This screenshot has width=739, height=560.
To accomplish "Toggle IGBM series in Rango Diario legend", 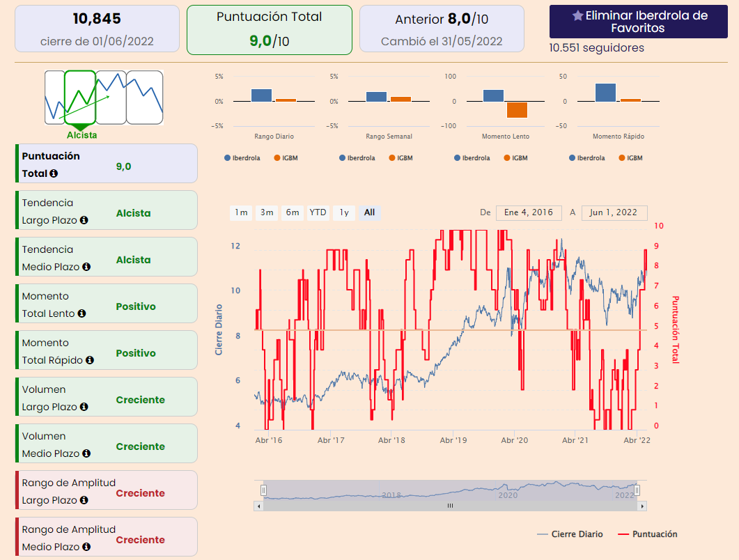I will pyautogui.click(x=286, y=158).
